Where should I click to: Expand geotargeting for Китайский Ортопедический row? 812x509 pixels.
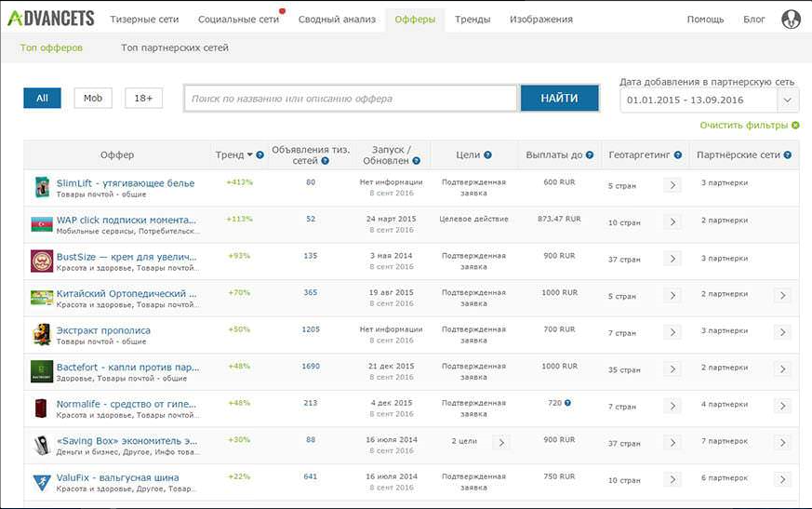click(672, 296)
